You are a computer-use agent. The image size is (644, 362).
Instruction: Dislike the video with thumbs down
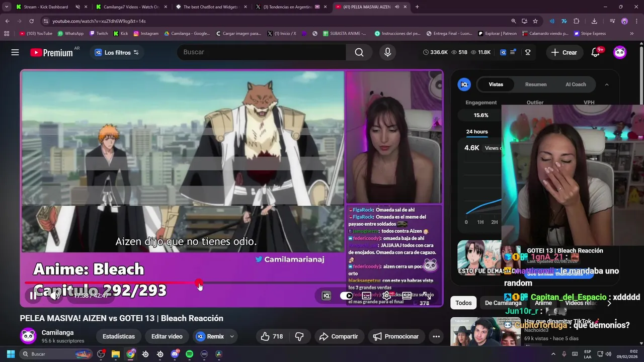click(299, 336)
